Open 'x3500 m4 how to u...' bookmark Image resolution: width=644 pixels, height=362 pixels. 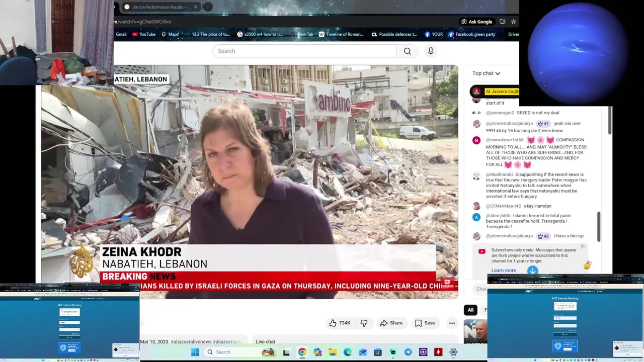point(260,34)
